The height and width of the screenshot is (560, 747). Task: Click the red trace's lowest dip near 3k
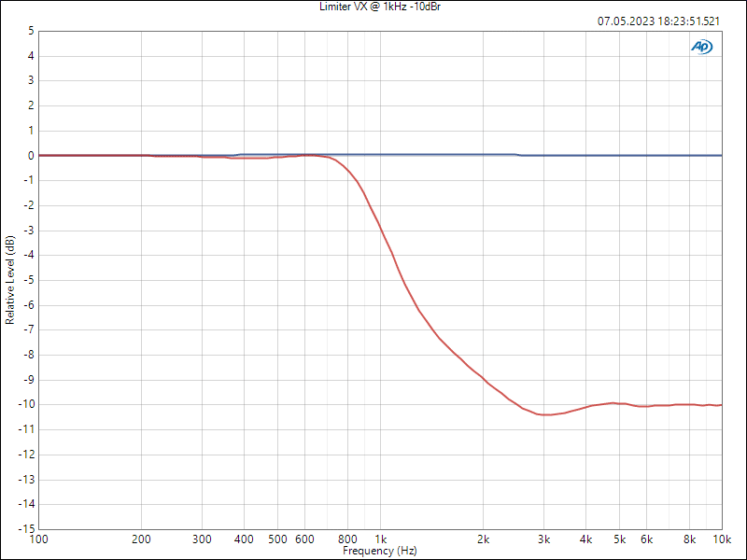click(545, 414)
